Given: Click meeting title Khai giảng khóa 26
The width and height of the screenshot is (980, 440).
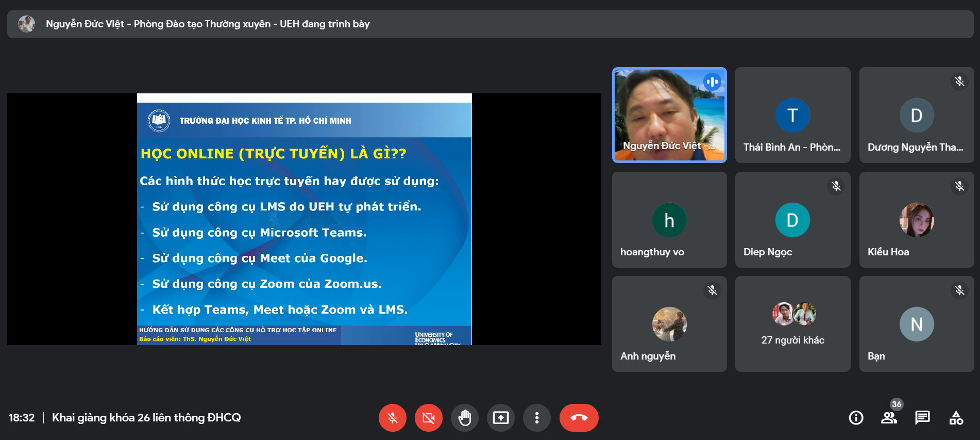Looking at the screenshot, I should [x=146, y=418].
